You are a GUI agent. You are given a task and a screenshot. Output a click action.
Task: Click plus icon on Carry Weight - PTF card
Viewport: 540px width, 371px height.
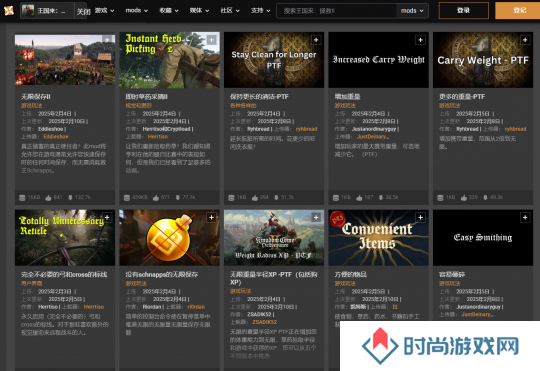click(525, 40)
